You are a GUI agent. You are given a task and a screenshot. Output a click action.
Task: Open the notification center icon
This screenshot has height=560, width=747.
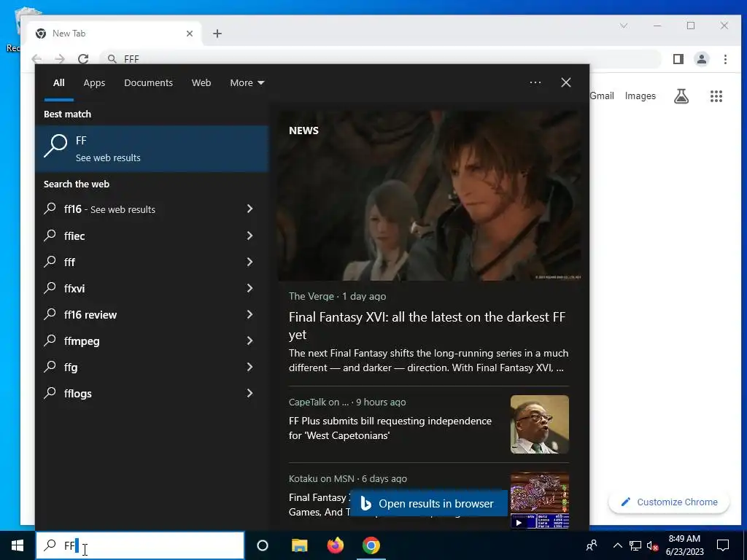[723, 545]
